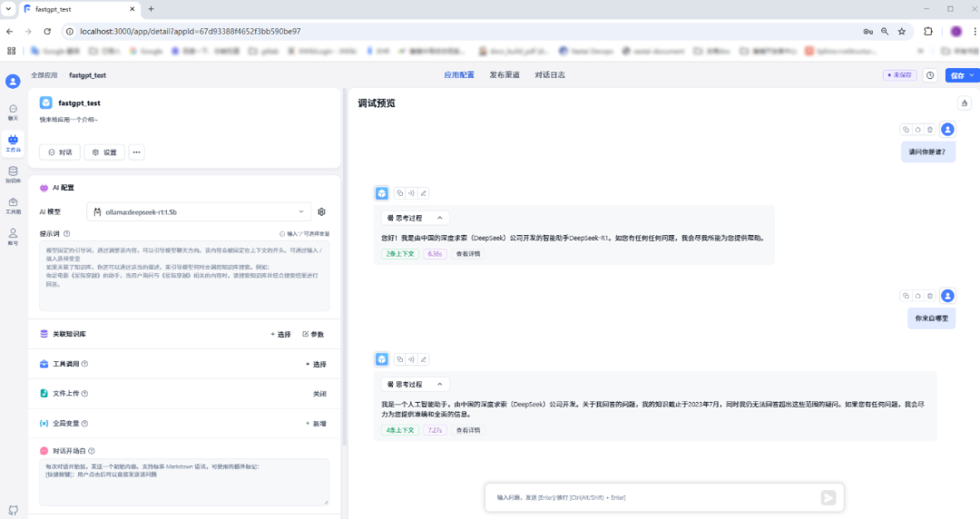Copy the user message 请问你是谁?

click(x=906, y=130)
